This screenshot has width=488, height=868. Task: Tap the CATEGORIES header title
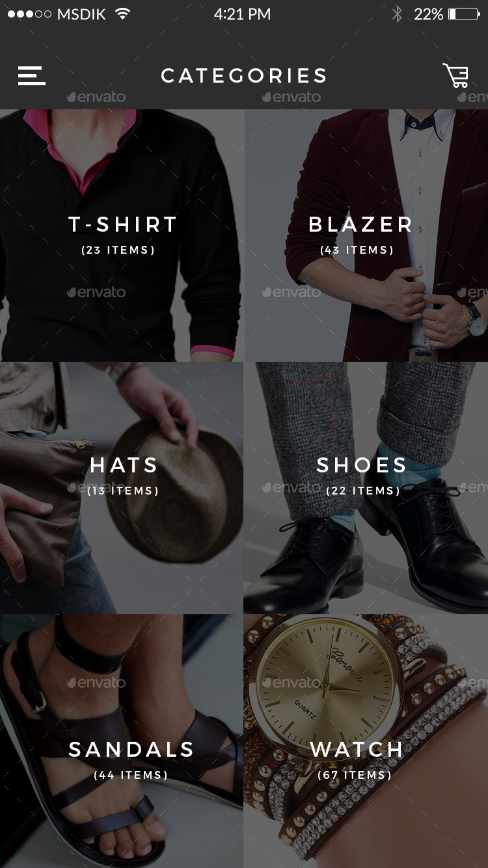point(244,76)
